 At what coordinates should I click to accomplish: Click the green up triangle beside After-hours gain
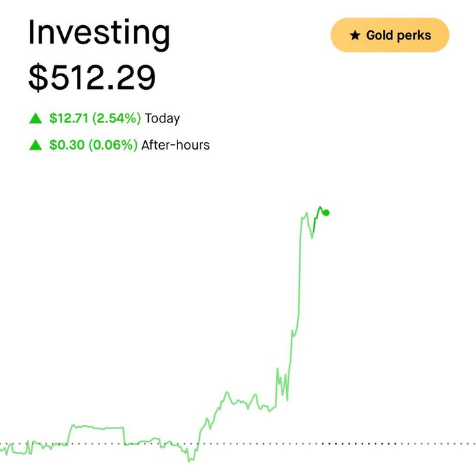35,145
